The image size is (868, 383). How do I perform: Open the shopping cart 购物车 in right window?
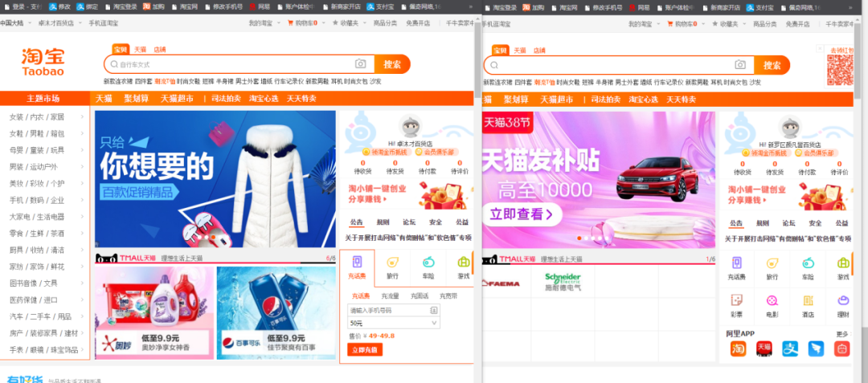coord(682,24)
